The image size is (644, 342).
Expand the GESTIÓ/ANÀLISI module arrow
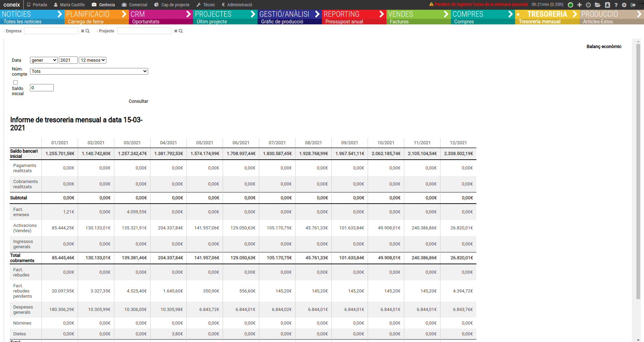(x=317, y=14)
